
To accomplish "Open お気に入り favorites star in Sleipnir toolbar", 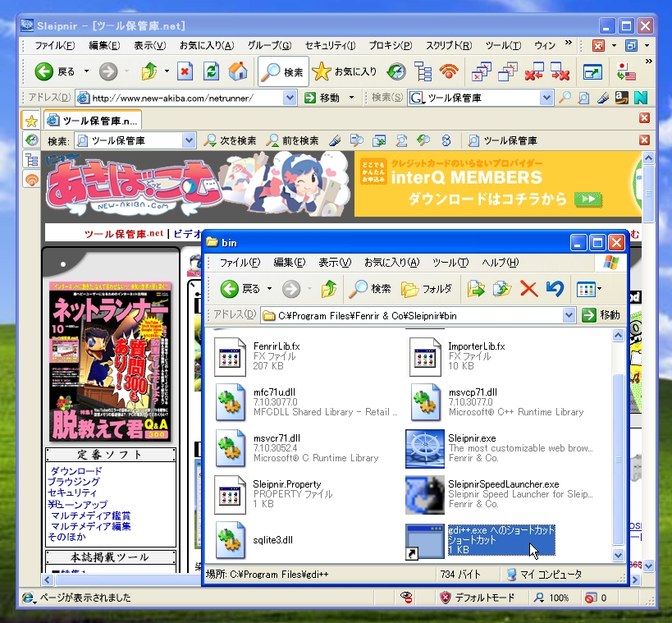I will click(345, 71).
